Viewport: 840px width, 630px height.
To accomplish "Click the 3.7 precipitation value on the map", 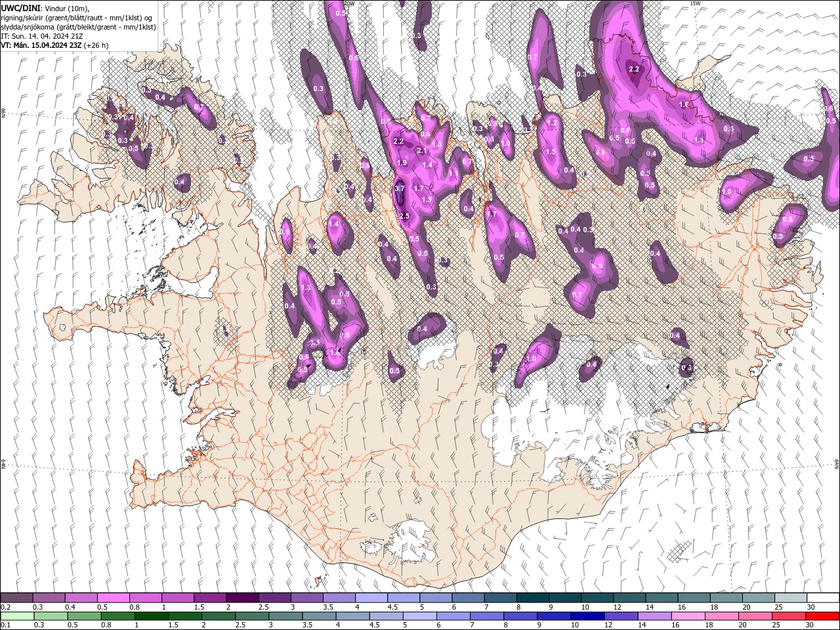I will tap(400, 188).
